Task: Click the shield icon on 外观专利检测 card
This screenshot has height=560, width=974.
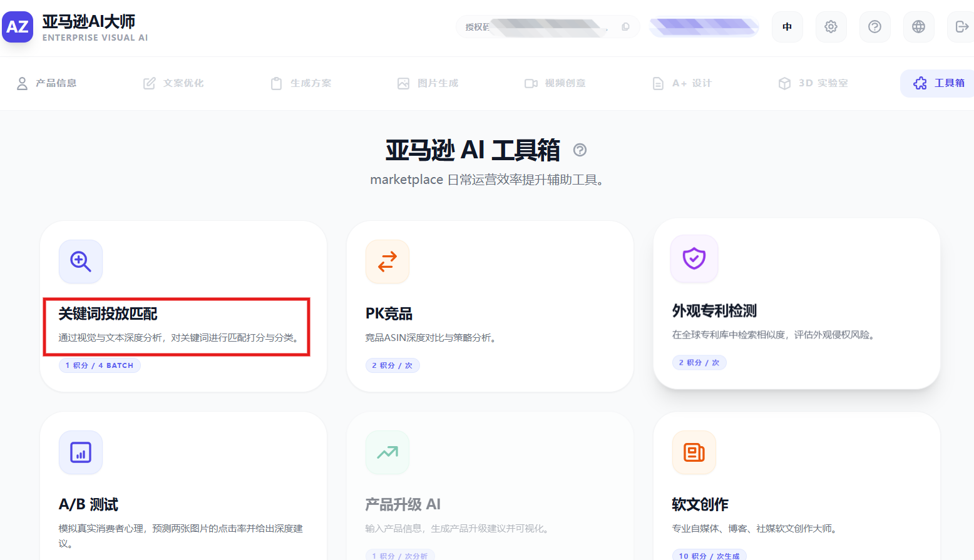Action: pyautogui.click(x=694, y=258)
